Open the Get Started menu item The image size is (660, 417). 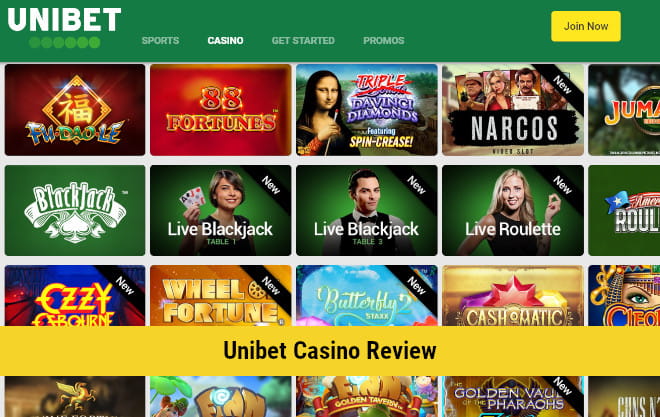[303, 40]
